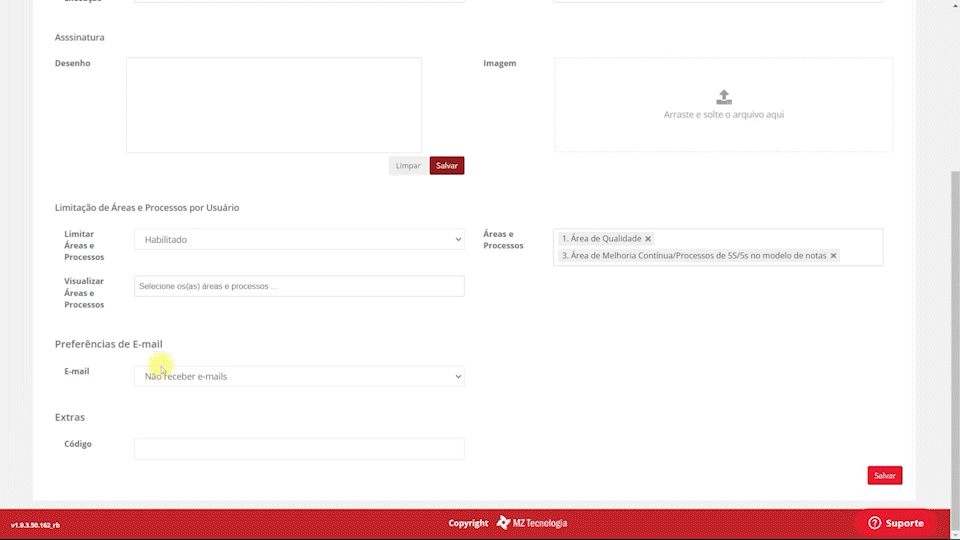
Task: Click the Código input field
Action: pos(299,449)
